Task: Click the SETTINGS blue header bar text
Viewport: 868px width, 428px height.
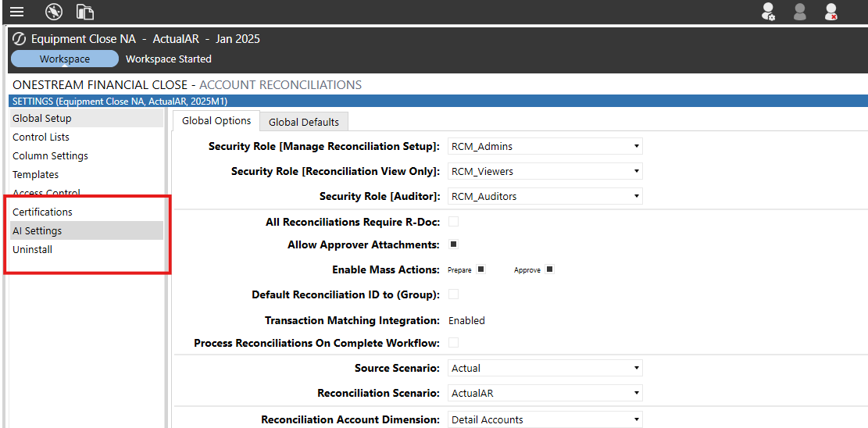Action: tap(120, 102)
